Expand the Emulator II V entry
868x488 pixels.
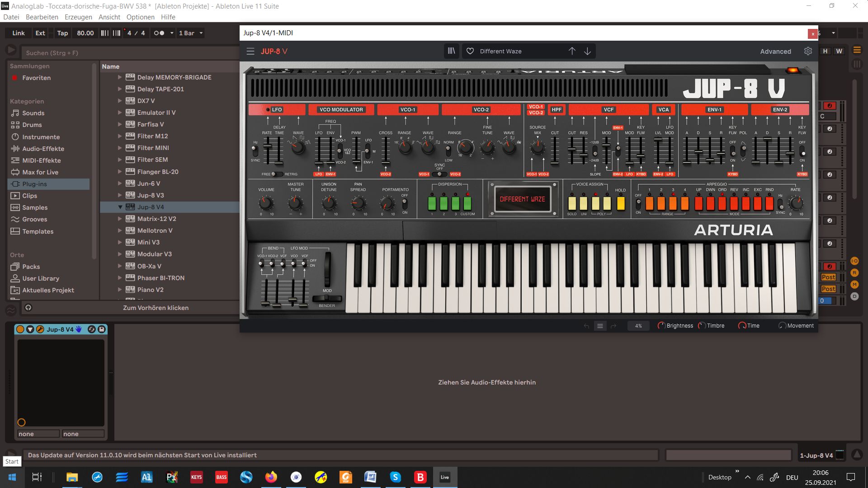(120, 113)
